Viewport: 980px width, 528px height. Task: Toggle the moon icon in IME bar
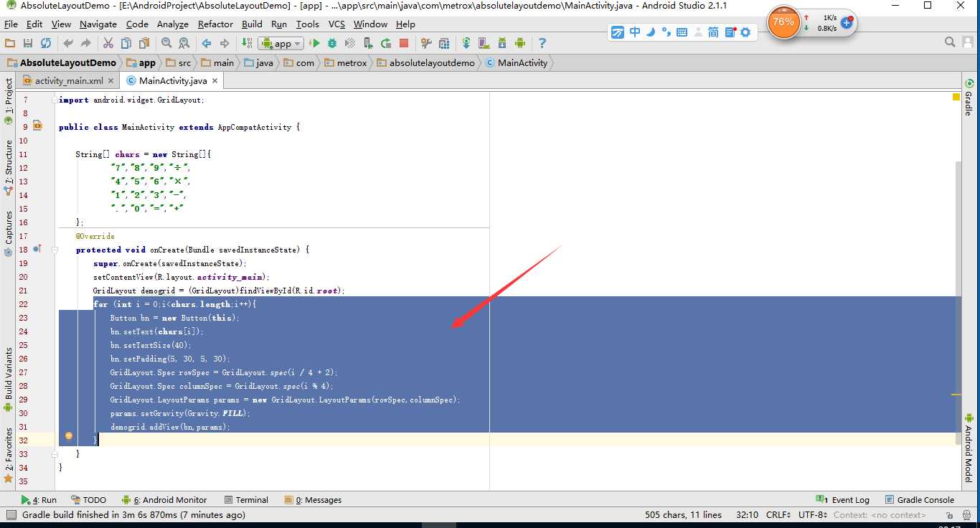pos(651,32)
